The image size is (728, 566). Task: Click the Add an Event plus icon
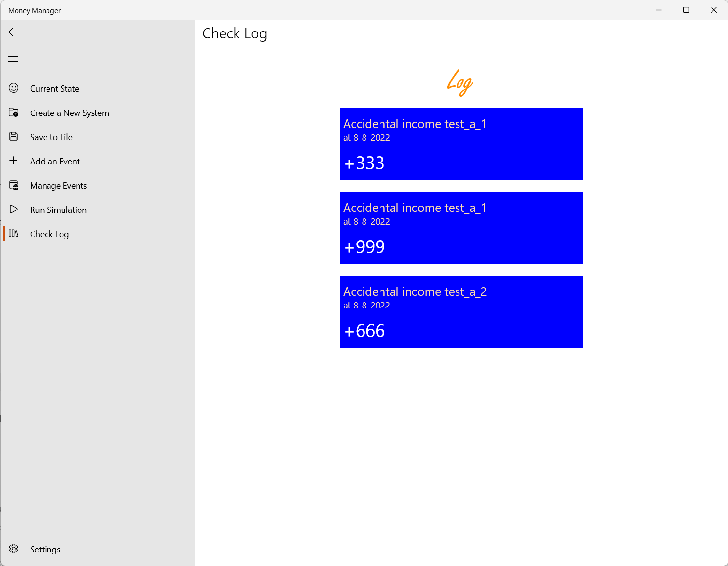14,161
